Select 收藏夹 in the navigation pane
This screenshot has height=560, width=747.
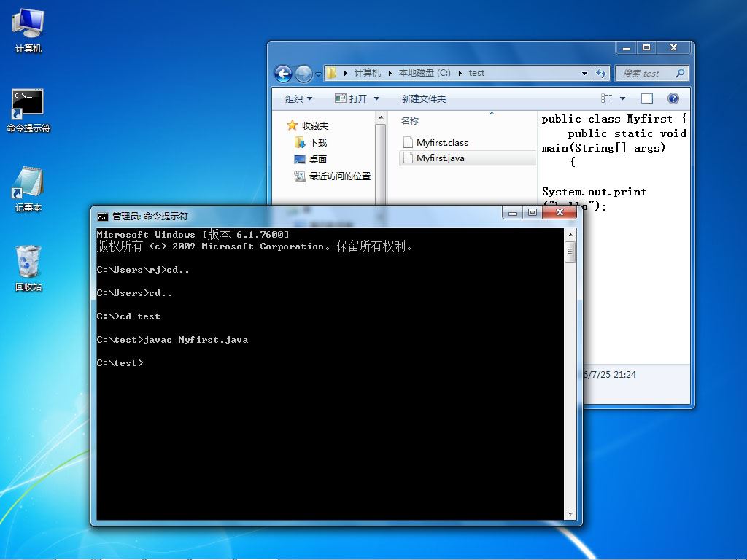tap(309, 125)
